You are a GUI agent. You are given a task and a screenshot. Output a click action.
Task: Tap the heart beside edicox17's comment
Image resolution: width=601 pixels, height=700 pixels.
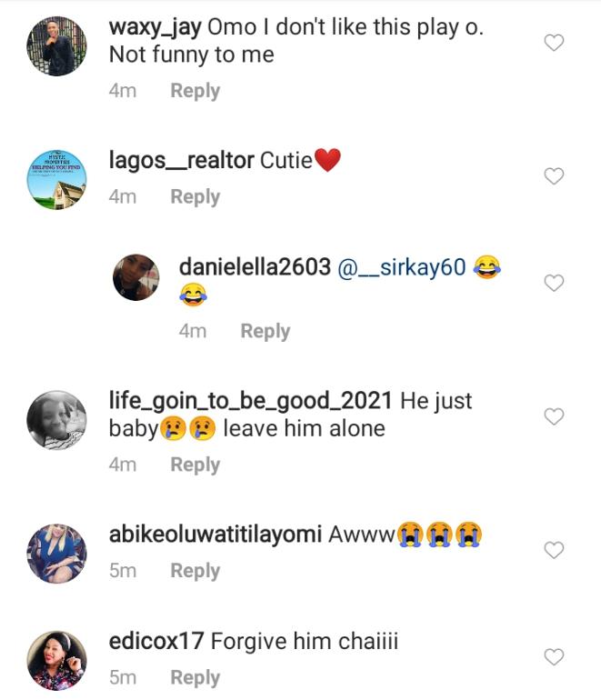coord(554,657)
